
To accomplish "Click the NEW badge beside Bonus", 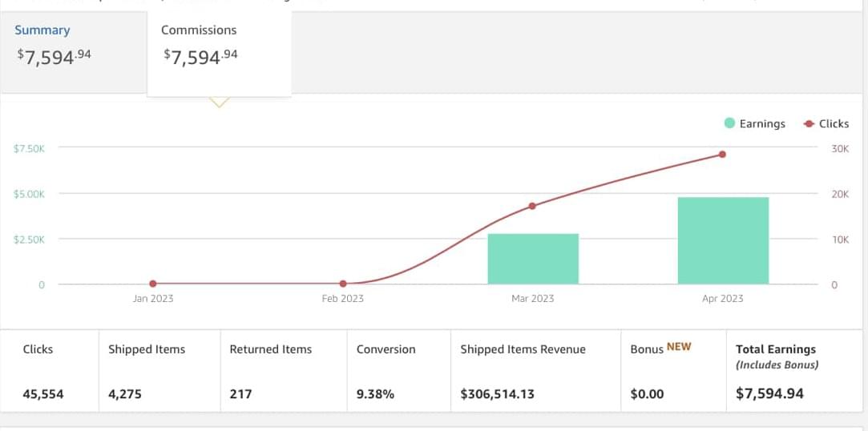I will [x=679, y=347].
